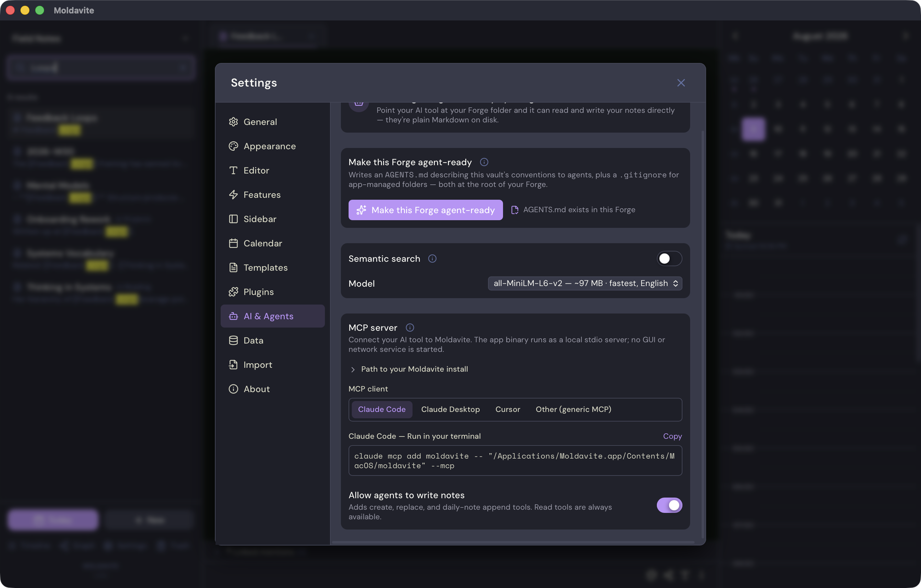The image size is (921, 588).
Task: Click the Today button in main window
Action: pos(53,520)
